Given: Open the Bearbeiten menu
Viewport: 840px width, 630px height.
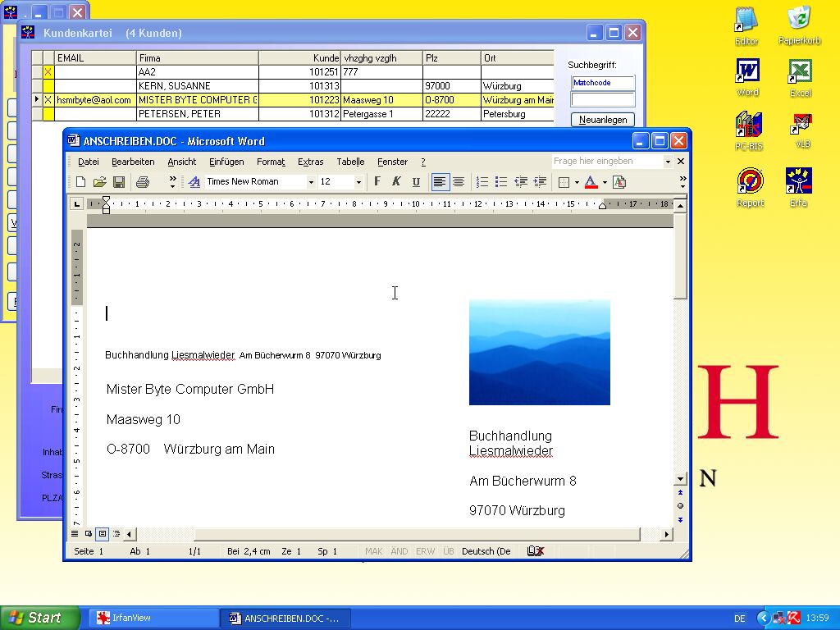Looking at the screenshot, I should [x=133, y=162].
